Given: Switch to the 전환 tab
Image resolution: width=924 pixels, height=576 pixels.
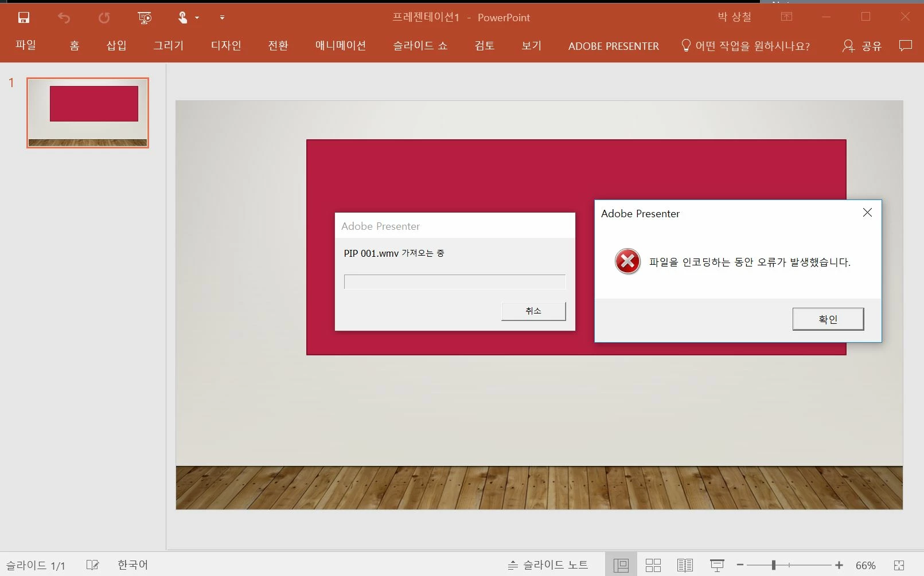Looking at the screenshot, I should tap(278, 46).
